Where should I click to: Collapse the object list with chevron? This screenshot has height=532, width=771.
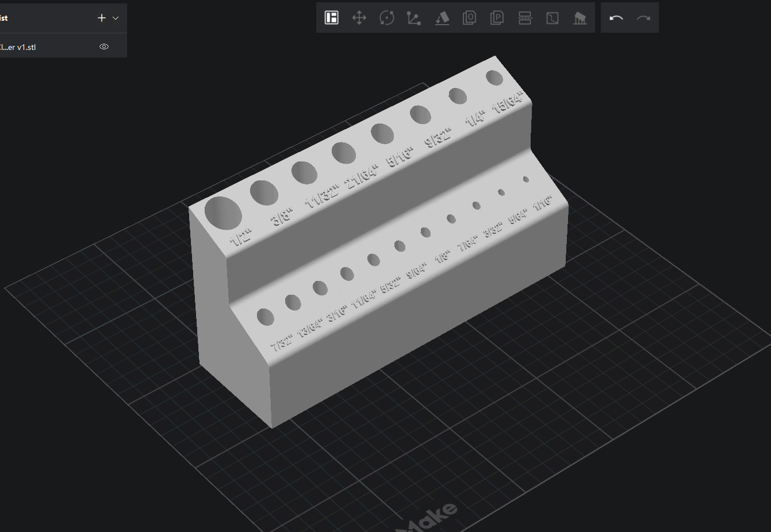click(x=116, y=18)
